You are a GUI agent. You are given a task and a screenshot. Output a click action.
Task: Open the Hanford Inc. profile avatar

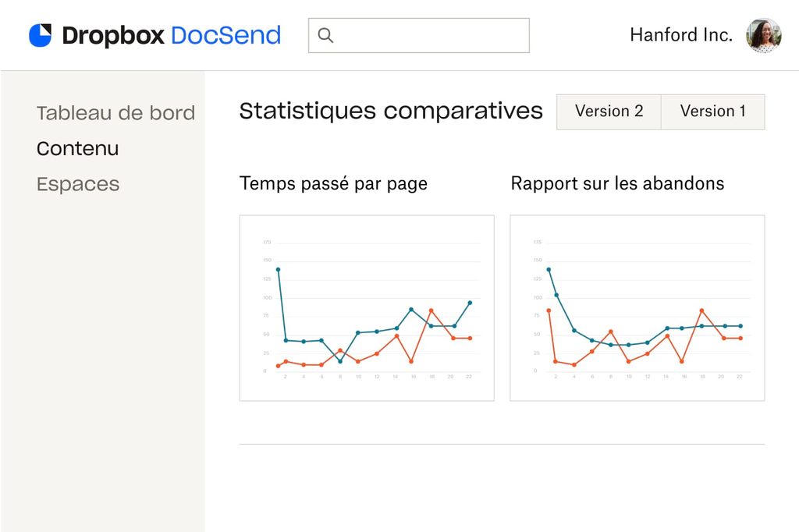pyautogui.click(x=762, y=35)
